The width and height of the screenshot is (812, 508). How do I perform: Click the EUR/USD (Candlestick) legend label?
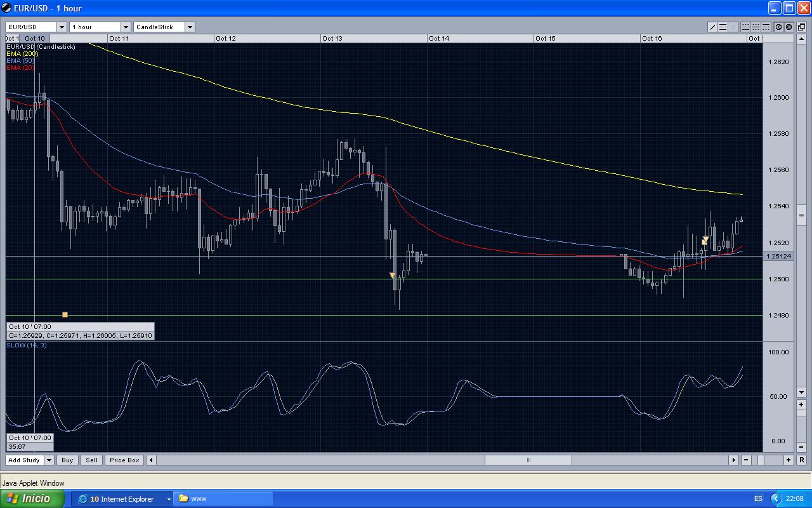[41, 47]
